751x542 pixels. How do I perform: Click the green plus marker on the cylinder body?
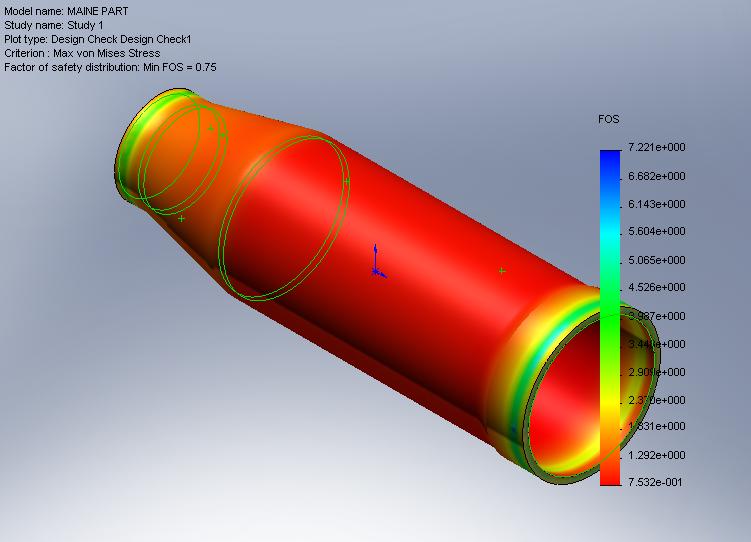pos(502,271)
